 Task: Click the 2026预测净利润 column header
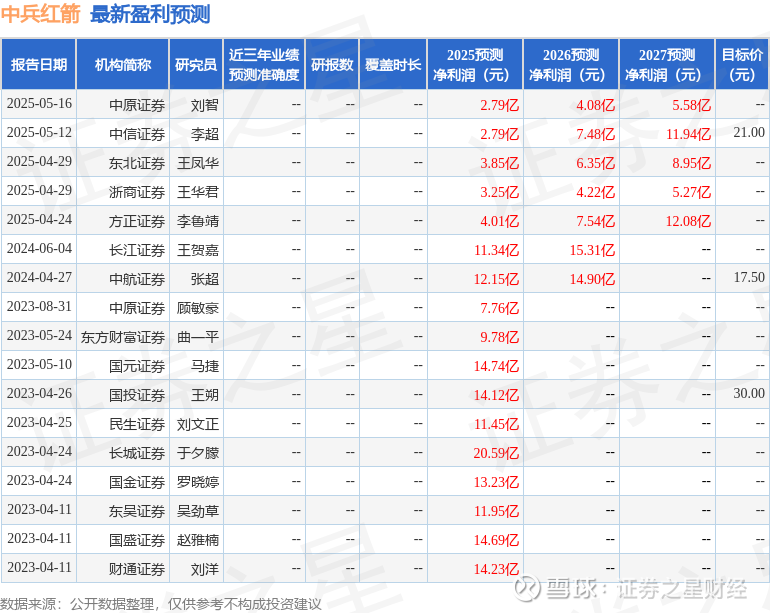click(571, 64)
